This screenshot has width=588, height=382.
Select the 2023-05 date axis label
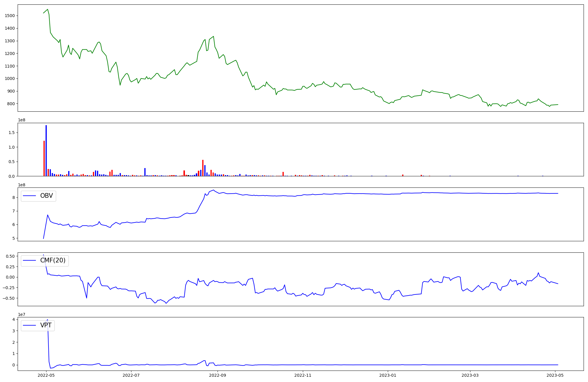pyautogui.click(x=555, y=375)
